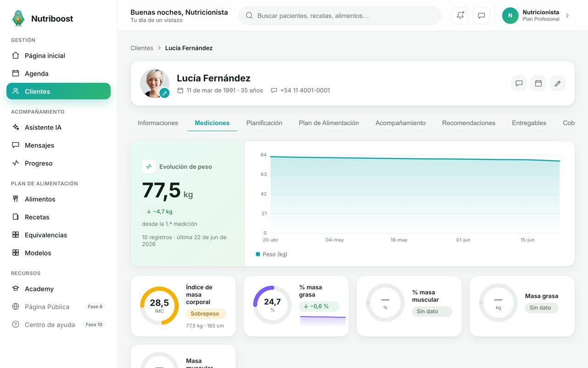Click Lucía Fernández breadcrumb text

point(189,48)
